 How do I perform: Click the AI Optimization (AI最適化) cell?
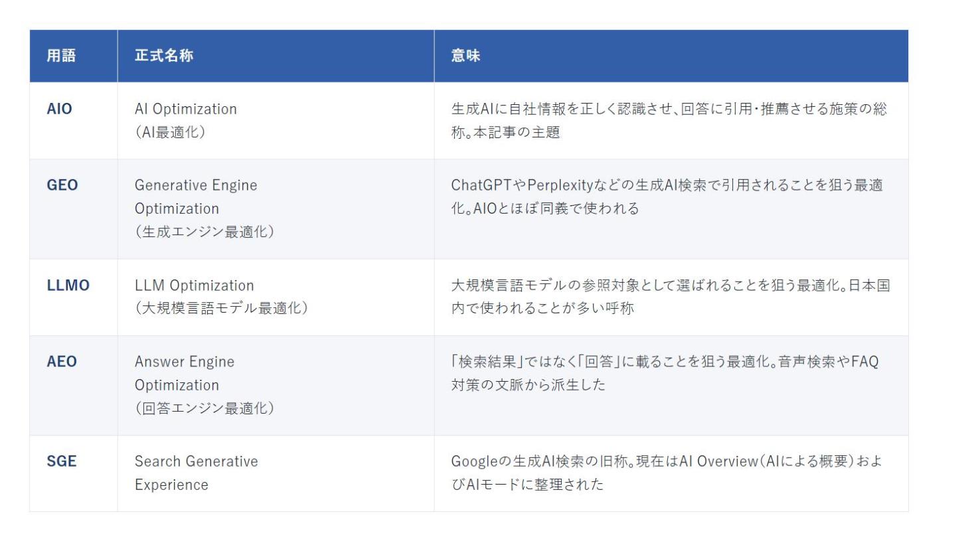(x=276, y=121)
